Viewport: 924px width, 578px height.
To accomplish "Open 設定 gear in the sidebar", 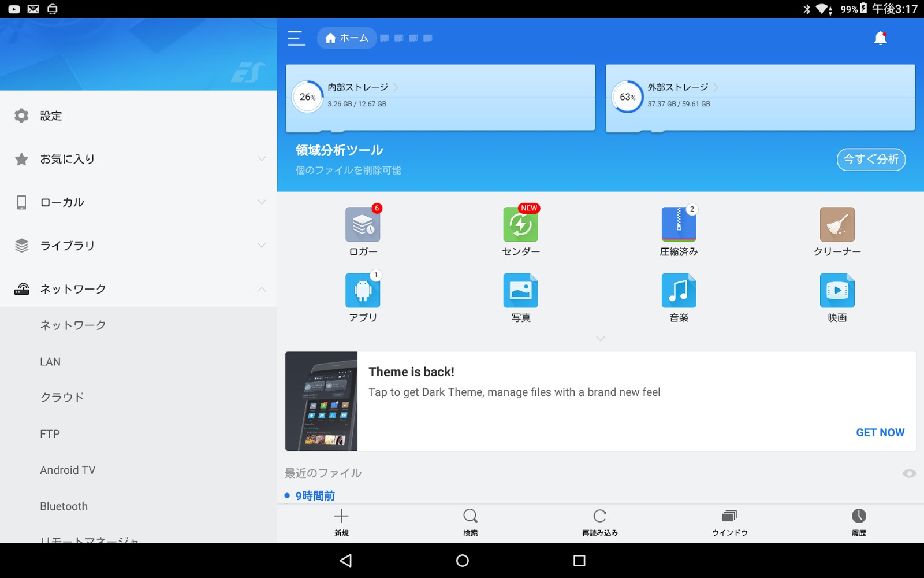I will [21, 116].
